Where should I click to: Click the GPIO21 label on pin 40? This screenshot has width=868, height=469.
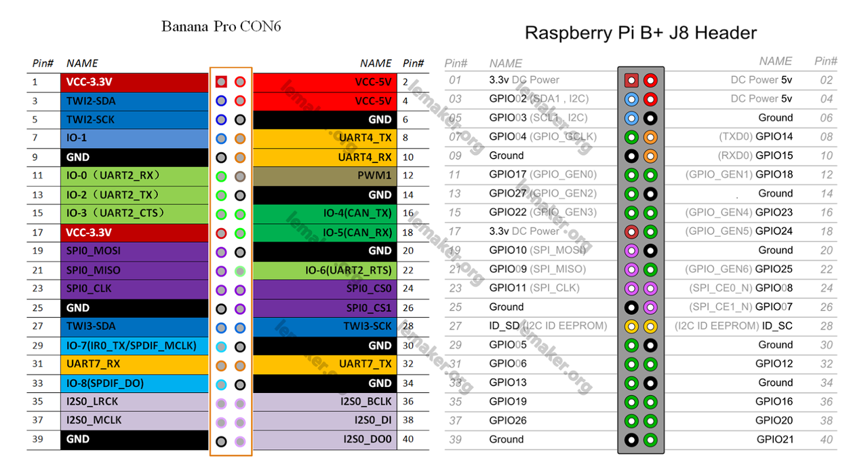(775, 440)
